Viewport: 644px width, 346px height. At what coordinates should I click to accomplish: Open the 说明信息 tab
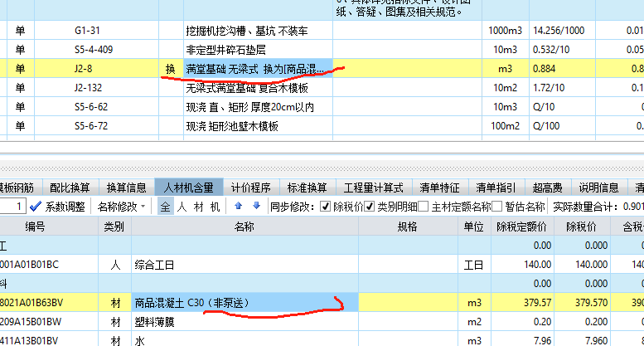pyautogui.click(x=598, y=188)
